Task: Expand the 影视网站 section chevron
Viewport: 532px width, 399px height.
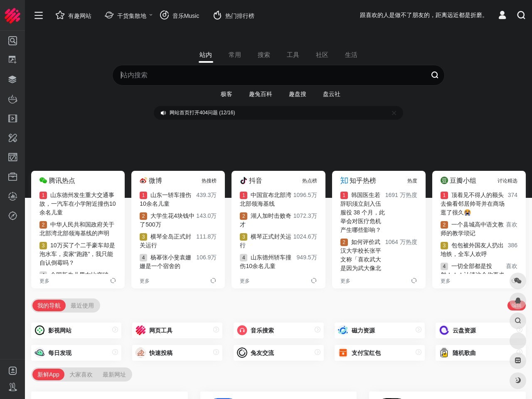Action: point(115,330)
